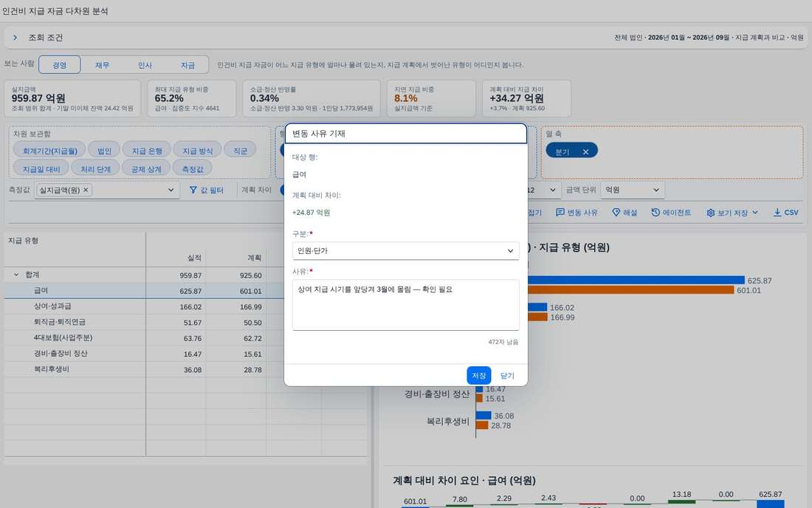Click the blue 625.87 급여 bar
The width and height of the screenshot is (812, 508).
pos(636,280)
